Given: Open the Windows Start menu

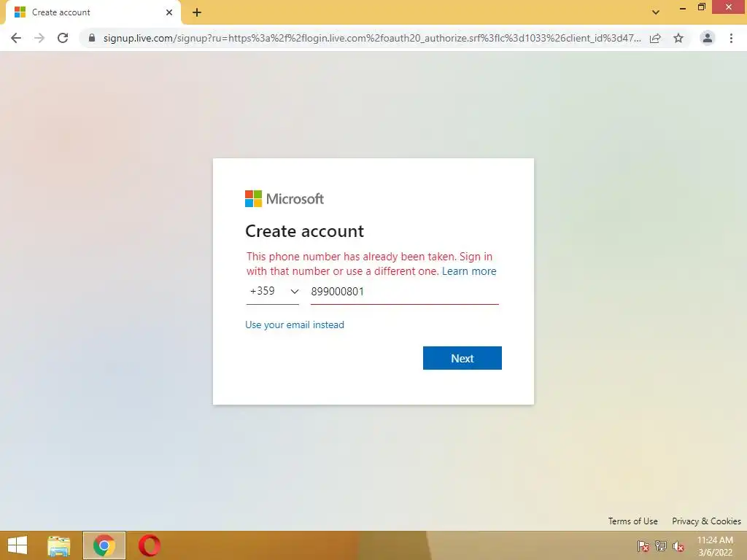Looking at the screenshot, I should 18,545.
